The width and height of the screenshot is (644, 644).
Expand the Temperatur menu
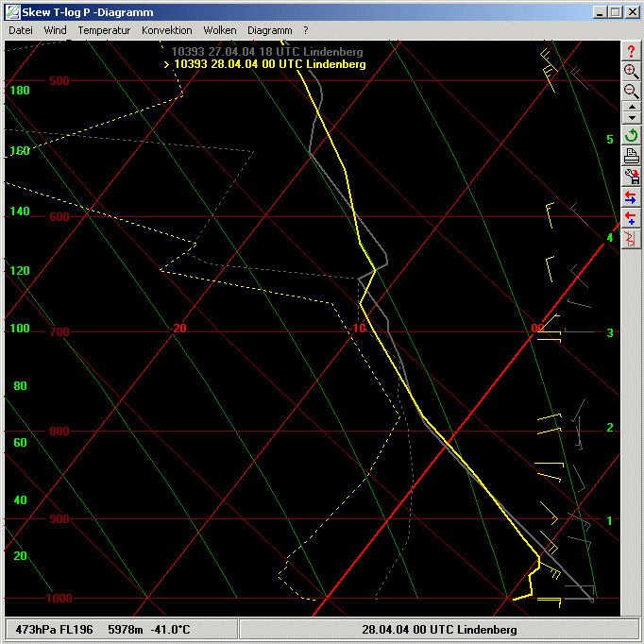click(x=104, y=30)
